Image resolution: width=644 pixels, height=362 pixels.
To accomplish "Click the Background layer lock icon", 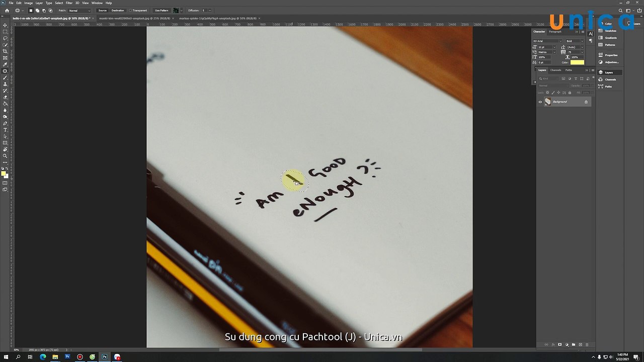I will (586, 102).
